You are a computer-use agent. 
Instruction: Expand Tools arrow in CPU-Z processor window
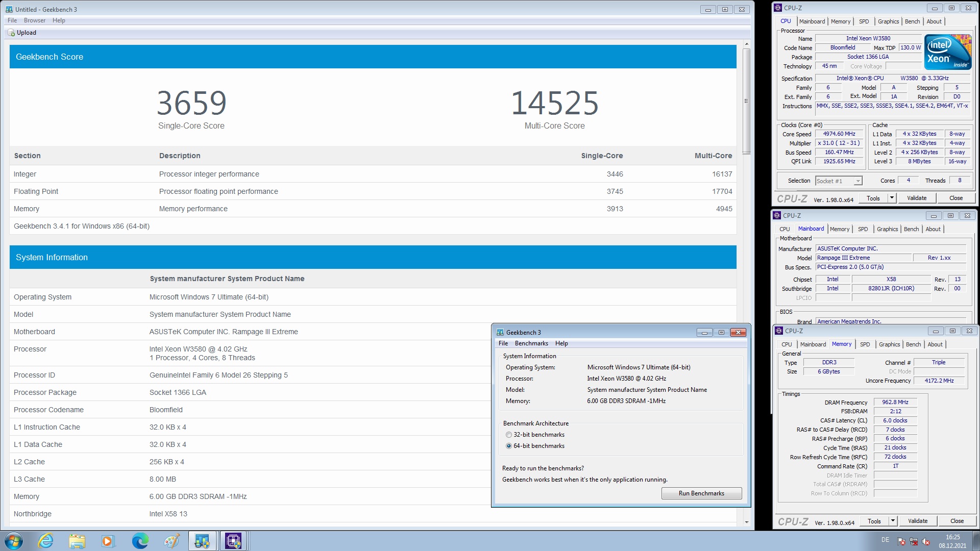coord(892,198)
